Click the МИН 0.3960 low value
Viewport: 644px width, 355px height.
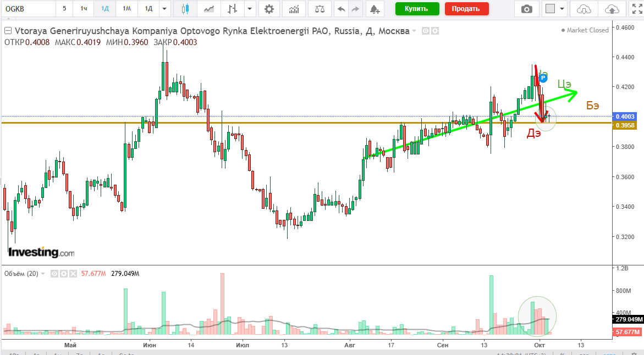[127, 42]
